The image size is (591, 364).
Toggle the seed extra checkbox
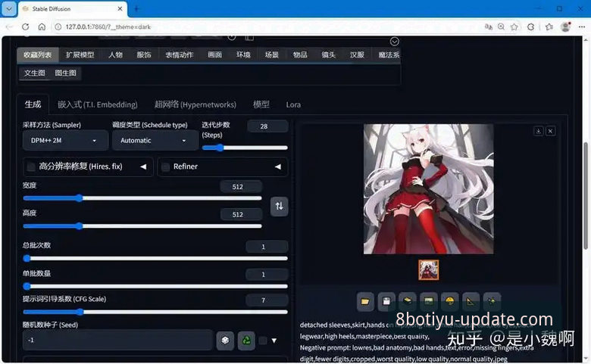263,341
